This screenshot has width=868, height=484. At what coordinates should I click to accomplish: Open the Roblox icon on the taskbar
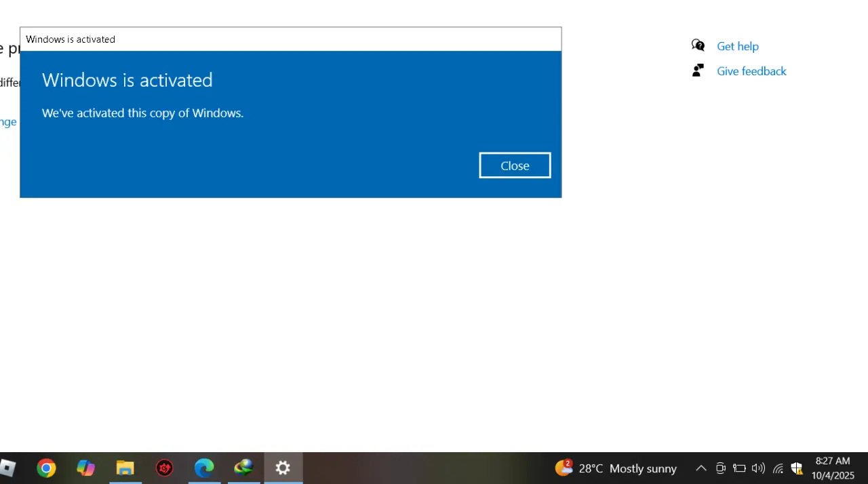pyautogui.click(x=7, y=468)
